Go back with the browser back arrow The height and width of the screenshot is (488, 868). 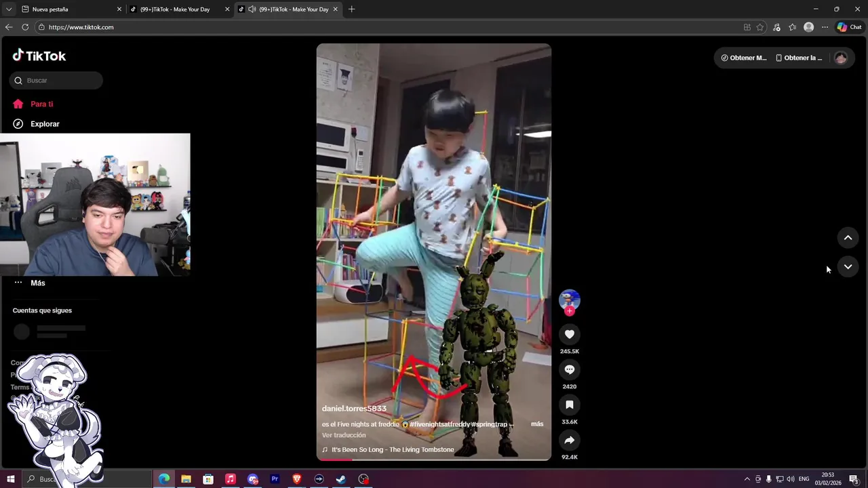click(x=9, y=27)
